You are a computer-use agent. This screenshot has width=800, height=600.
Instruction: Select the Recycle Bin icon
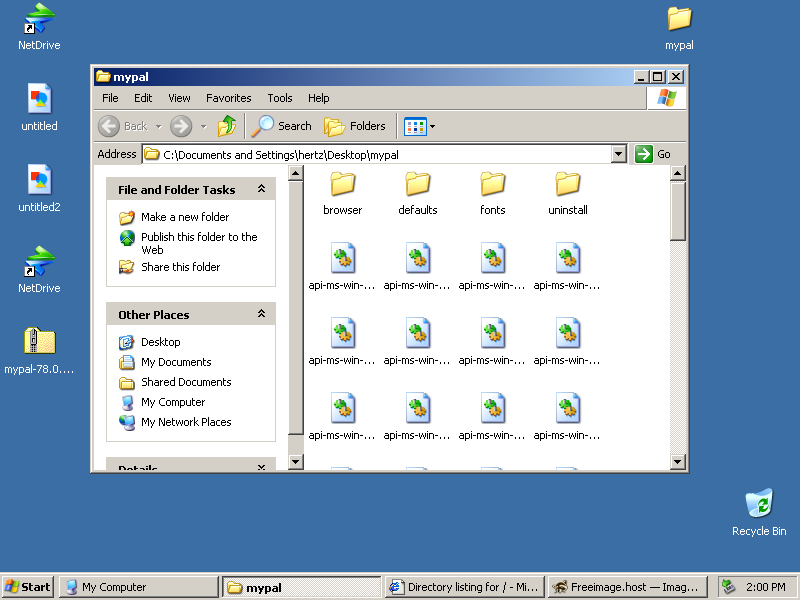759,512
